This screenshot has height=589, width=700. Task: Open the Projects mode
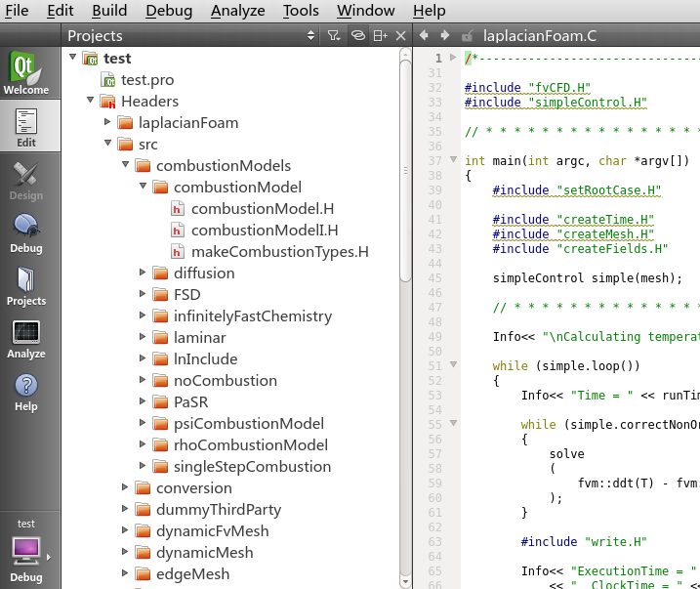coord(26,286)
